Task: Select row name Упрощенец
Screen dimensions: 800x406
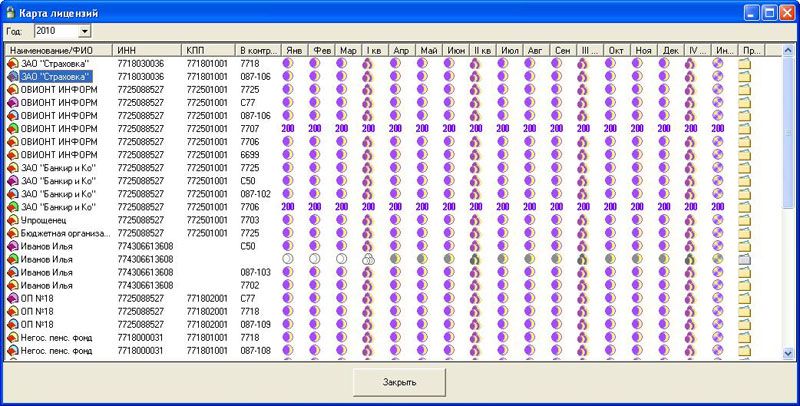Action: click(43, 220)
